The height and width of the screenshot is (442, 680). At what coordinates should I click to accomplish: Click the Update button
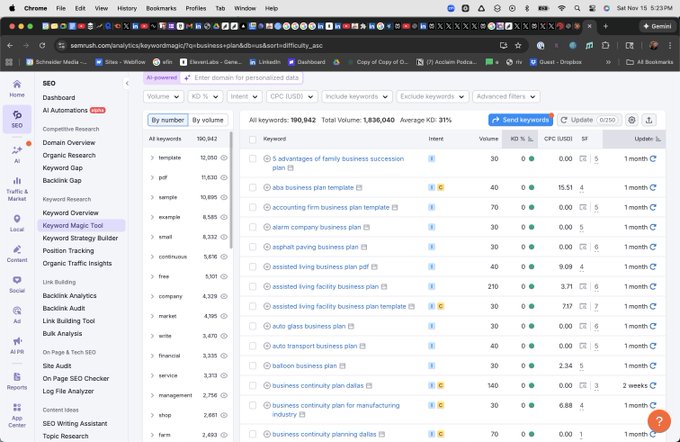589,120
